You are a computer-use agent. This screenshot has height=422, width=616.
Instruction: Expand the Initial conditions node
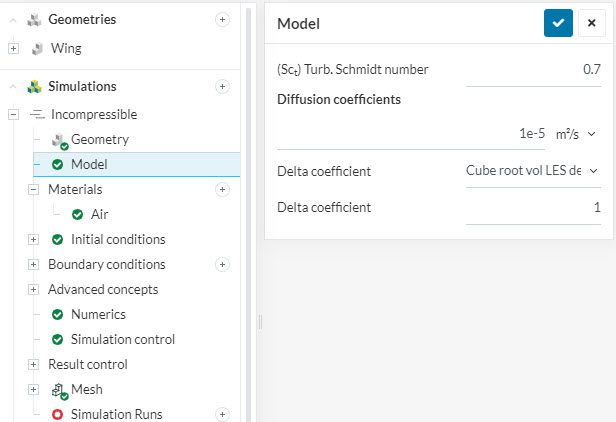pos(33,239)
